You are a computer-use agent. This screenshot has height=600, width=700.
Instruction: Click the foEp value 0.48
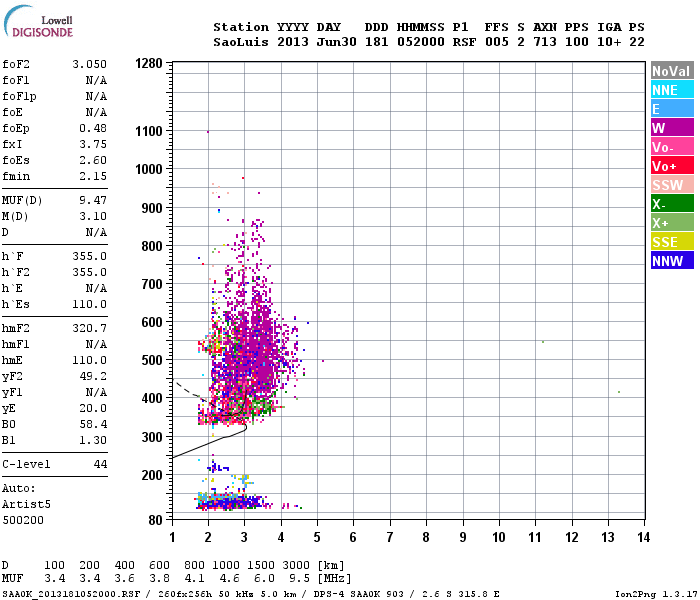[93, 128]
